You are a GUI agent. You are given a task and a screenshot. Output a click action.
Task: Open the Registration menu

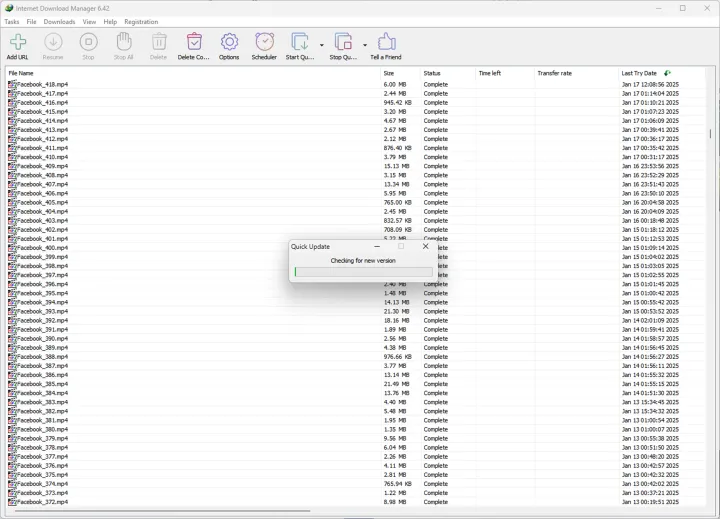(x=141, y=21)
